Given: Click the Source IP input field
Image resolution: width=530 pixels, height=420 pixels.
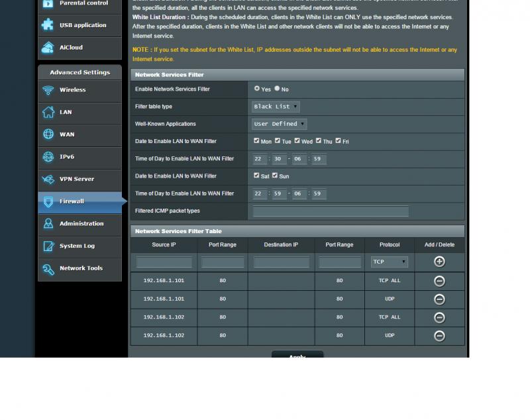Looking at the screenshot, I should 164,262.
